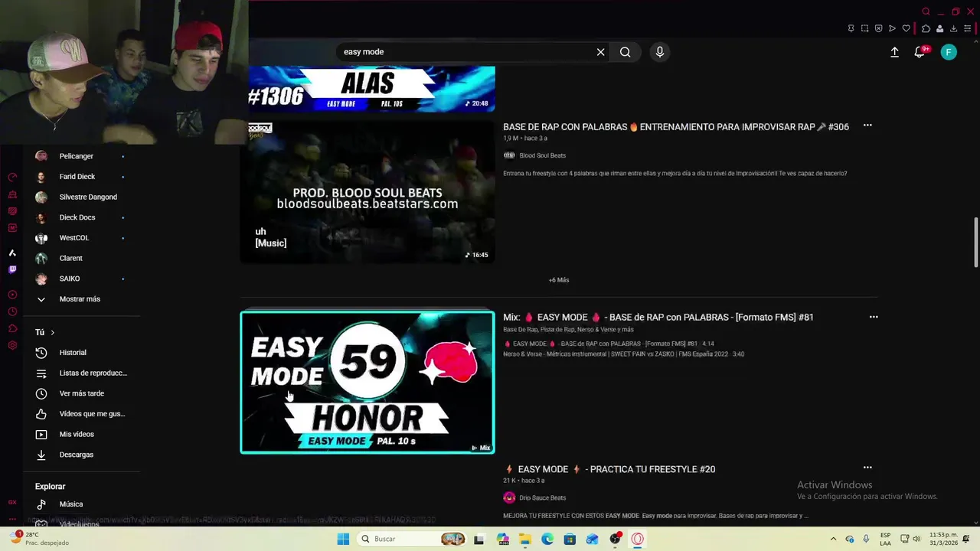Open Vídeos que me gustan in sidebar
This screenshot has width=980, height=551.
[x=80, y=414]
